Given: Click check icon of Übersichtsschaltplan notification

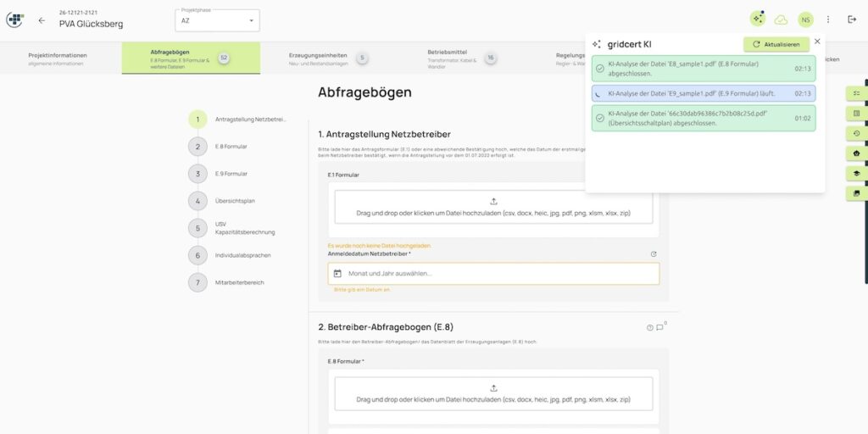Looking at the screenshot, I should (x=600, y=118).
